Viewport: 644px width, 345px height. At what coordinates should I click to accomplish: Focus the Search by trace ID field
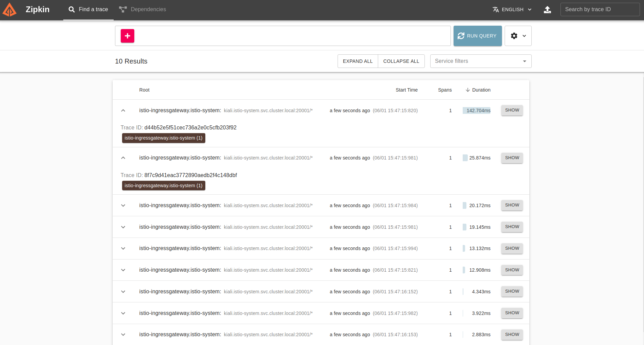pos(599,9)
